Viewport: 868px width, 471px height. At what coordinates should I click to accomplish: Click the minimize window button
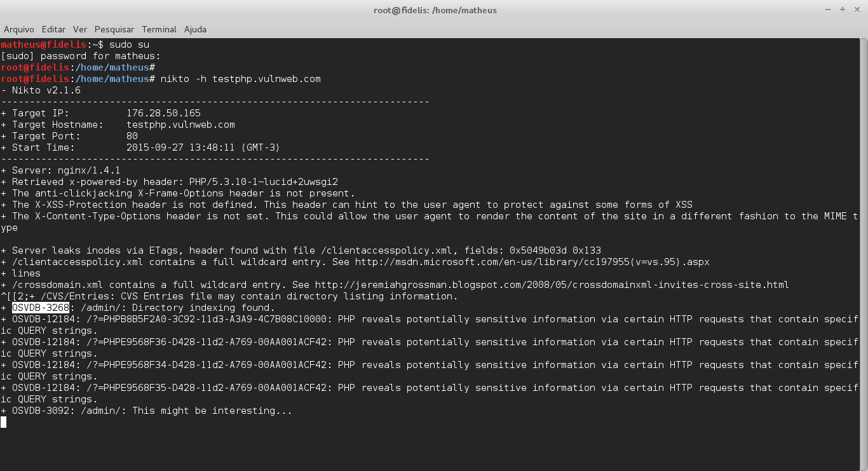pos(829,10)
